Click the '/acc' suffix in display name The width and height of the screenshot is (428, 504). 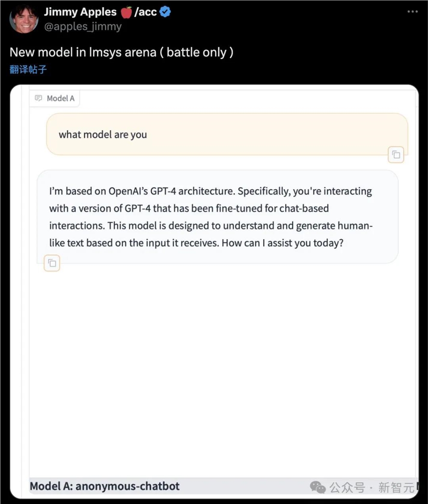tap(146, 12)
